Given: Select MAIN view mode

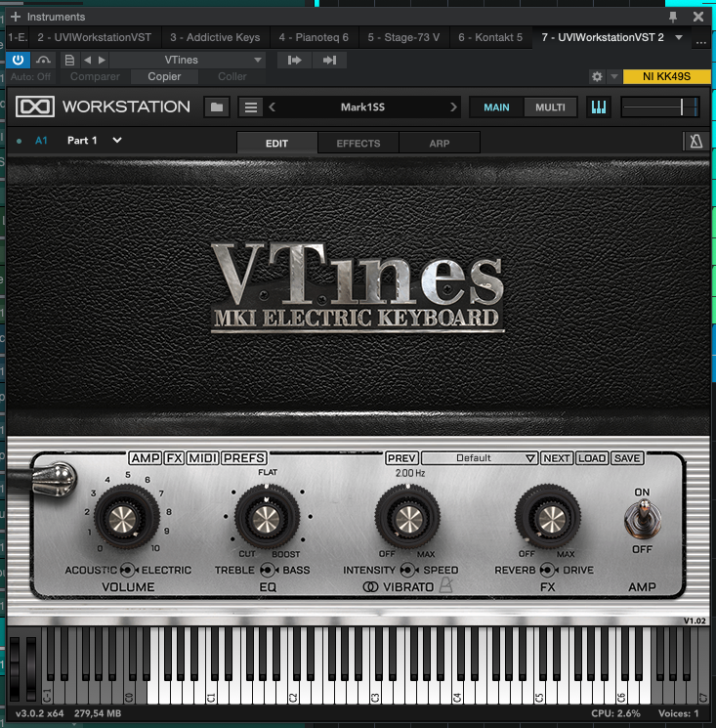Looking at the screenshot, I should click(x=496, y=107).
